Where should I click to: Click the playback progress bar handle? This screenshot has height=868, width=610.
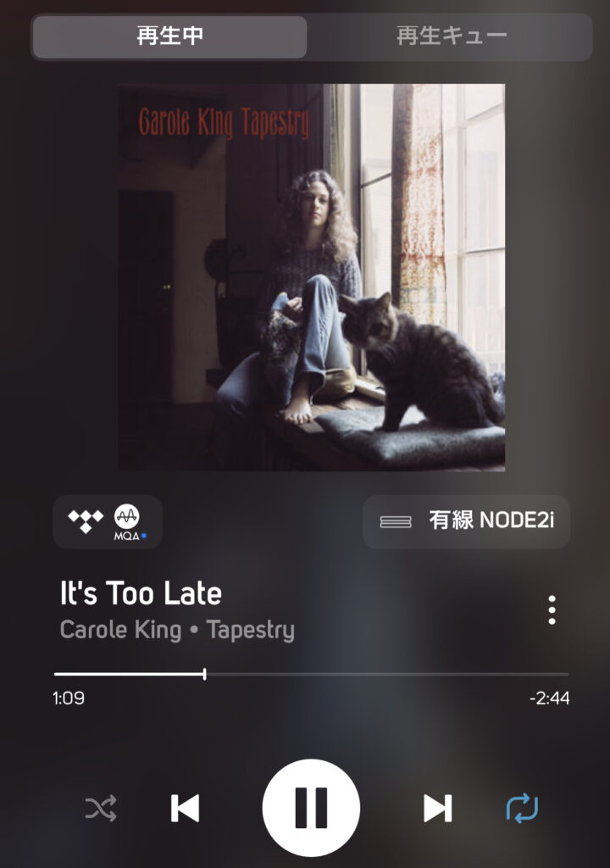pos(205,674)
